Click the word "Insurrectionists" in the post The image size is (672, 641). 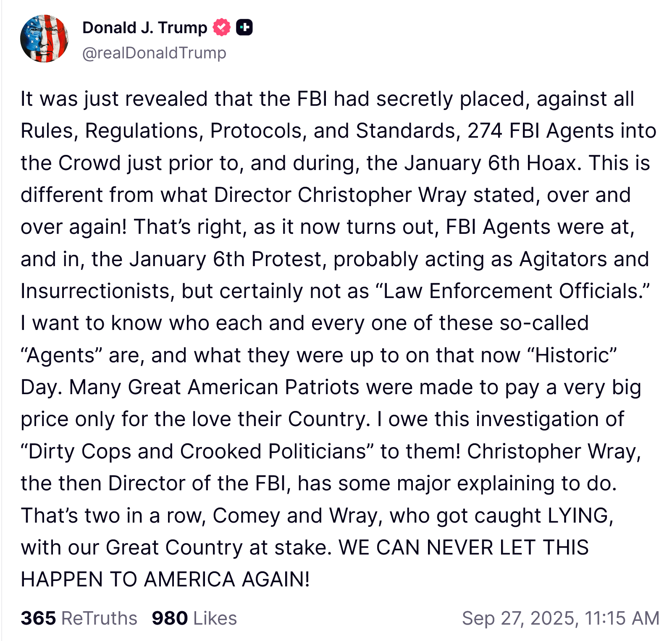coord(97,291)
